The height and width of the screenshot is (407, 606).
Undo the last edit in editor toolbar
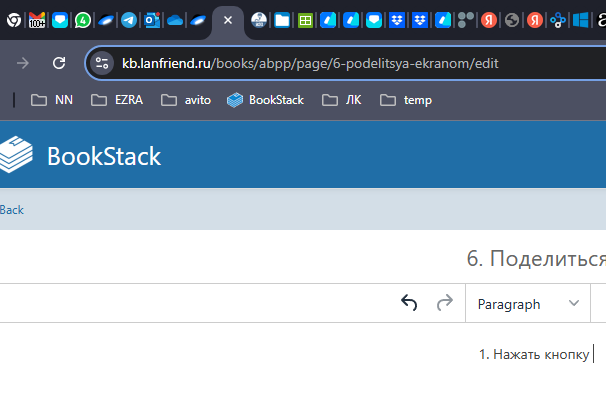coord(409,304)
